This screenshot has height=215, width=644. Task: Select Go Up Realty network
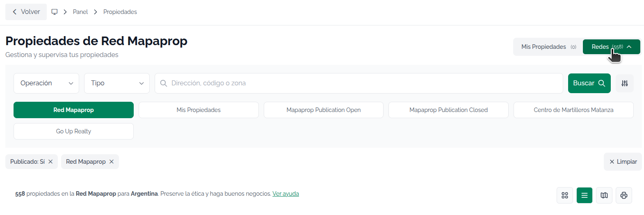(73, 131)
